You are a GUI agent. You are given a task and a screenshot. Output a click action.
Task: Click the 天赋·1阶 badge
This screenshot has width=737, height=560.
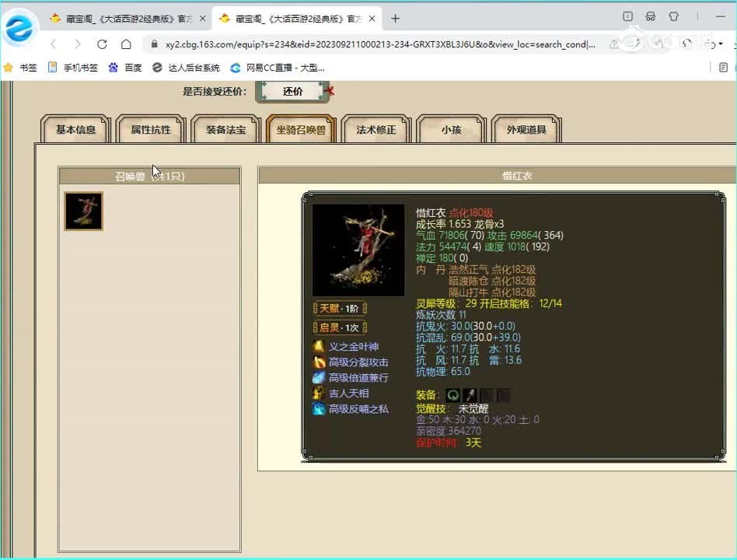pyautogui.click(x=340, y=309)
